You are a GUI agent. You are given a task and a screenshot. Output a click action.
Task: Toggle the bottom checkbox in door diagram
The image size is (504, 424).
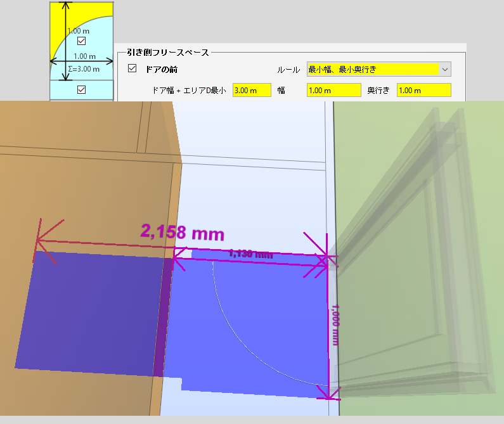[x=82, y=90]
